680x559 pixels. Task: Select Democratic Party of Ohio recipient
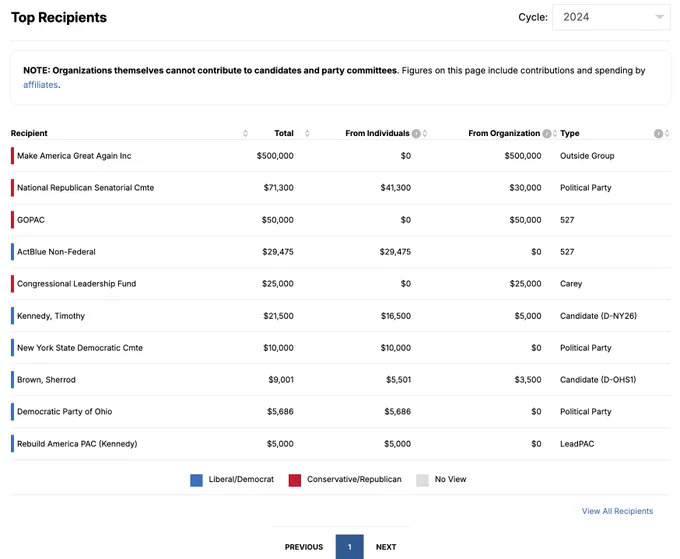point(65,412)
